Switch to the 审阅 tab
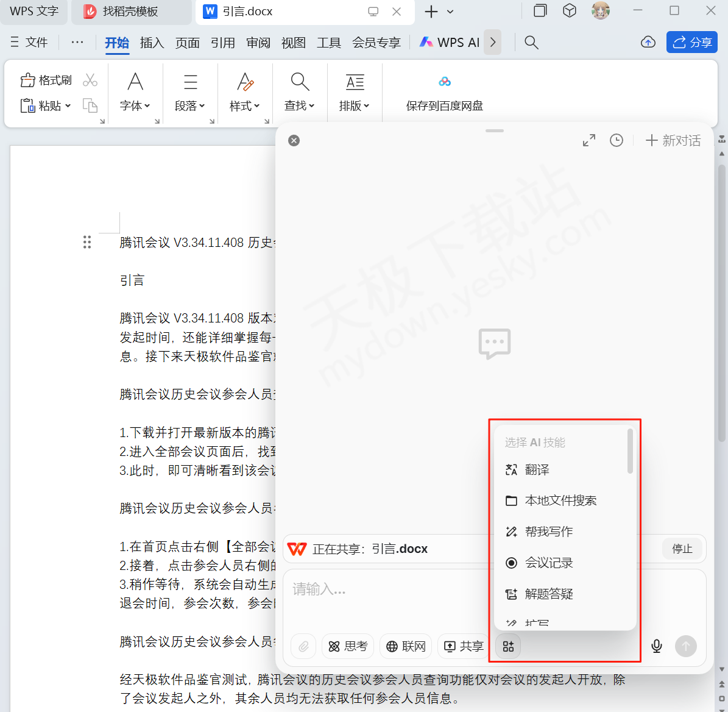The image size is (728, 712). pos(258,43)
